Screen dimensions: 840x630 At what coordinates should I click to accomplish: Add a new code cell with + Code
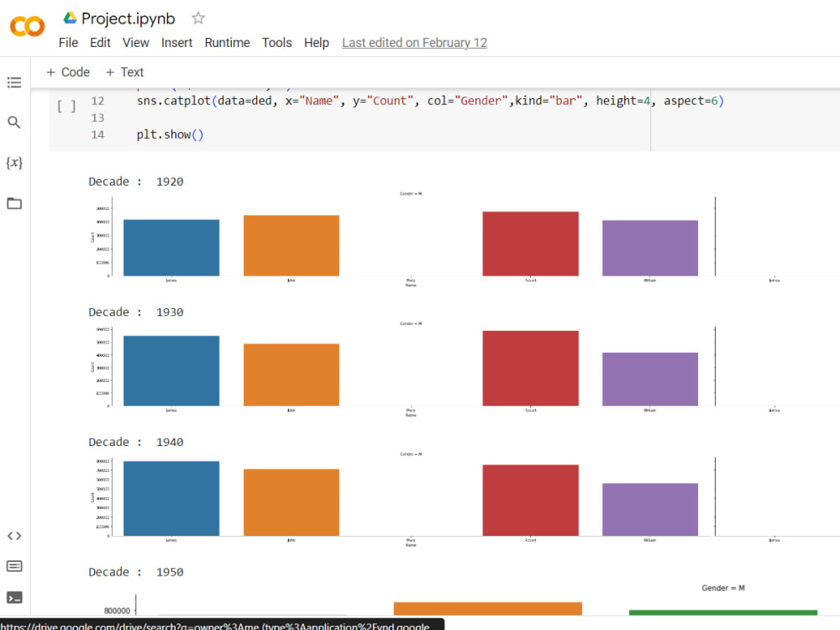67,72
